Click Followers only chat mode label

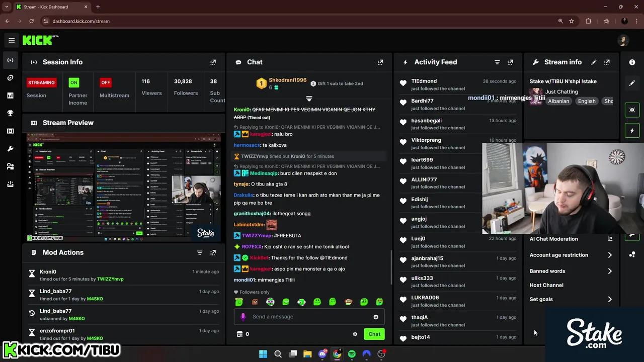(x=255, y=292)
